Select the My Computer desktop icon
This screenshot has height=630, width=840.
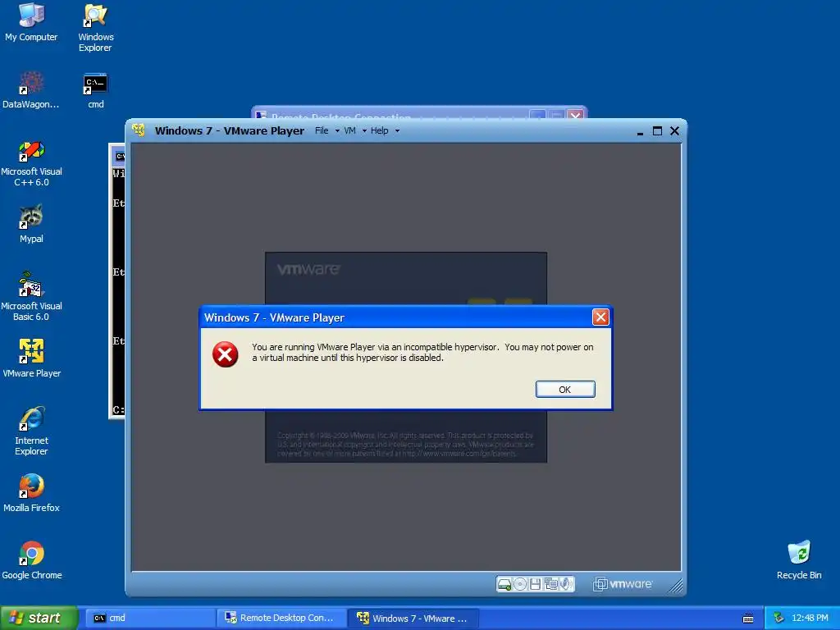pos(31,22)
